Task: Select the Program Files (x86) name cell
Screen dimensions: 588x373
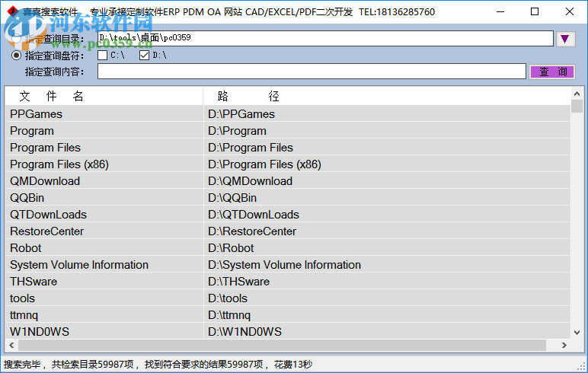Action: click(x=104, y=164)
